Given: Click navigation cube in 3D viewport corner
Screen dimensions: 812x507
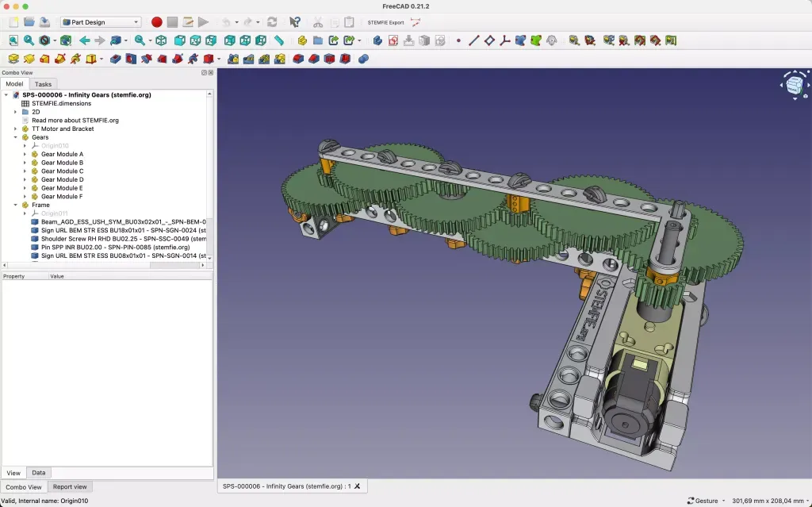Looking at the screenshot, I should 794,86.
